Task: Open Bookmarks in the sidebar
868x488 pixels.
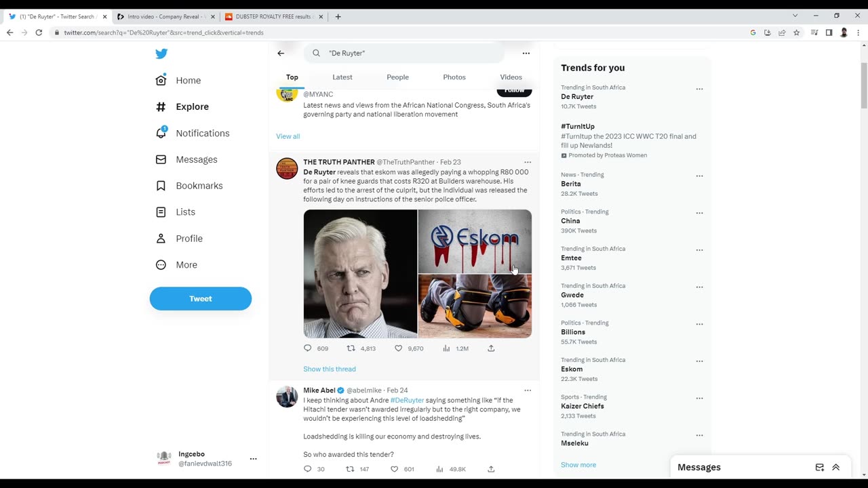Action: pos(189,186)
